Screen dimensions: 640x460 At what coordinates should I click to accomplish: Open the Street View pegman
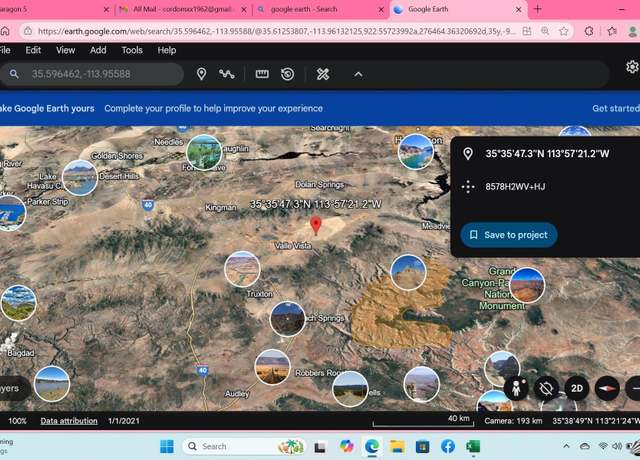(516, 388)
